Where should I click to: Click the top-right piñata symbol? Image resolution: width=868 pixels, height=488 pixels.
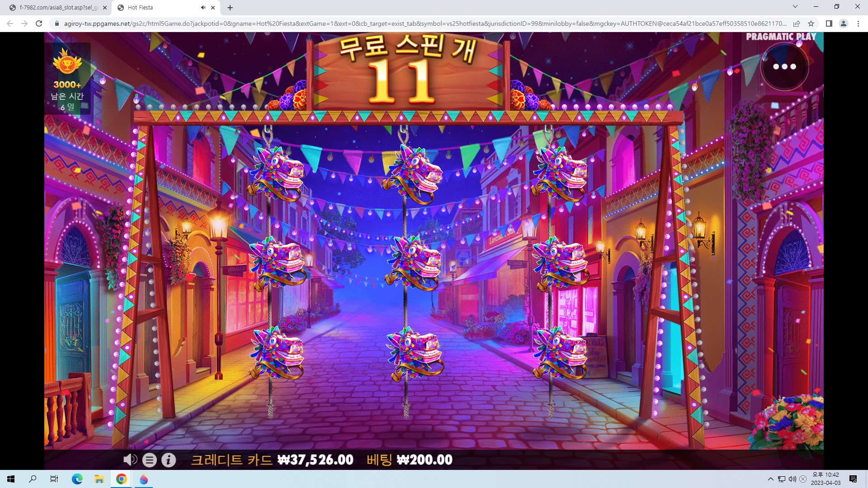[x=560, y=174]
